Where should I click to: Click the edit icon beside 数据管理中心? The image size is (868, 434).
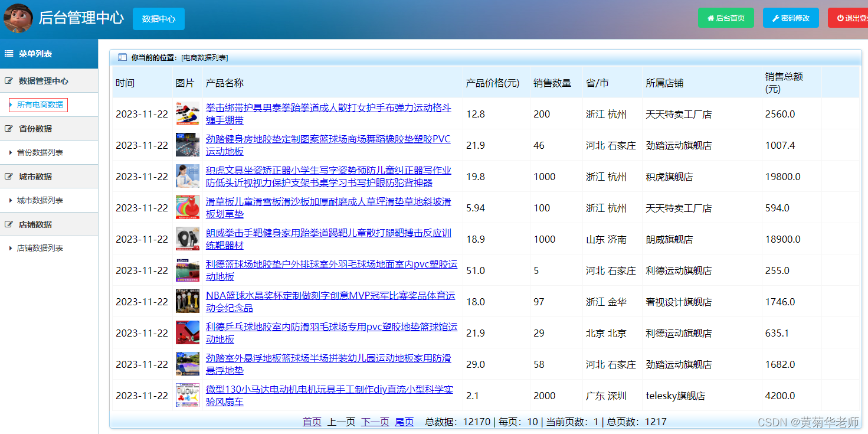[x=9, y=81]
